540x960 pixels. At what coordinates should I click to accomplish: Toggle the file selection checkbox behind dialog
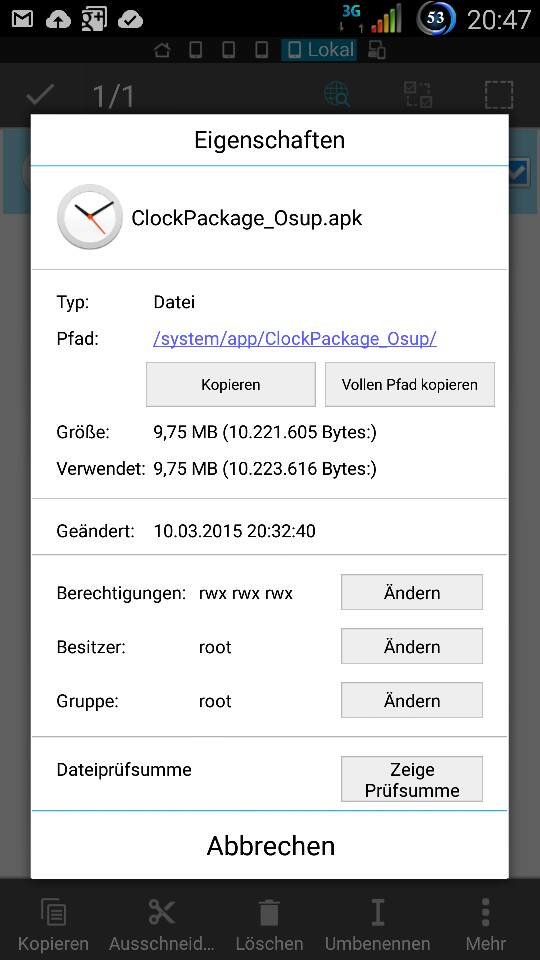(518, 173)
